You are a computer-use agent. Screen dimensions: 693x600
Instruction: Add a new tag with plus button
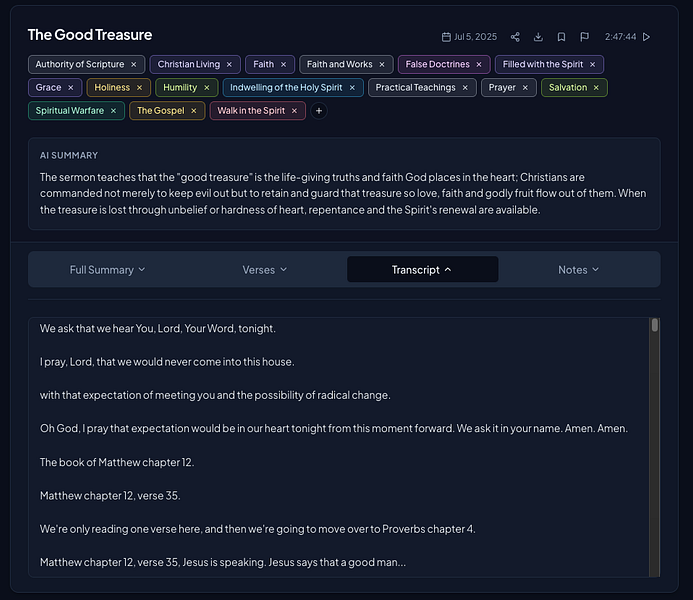(x=319, y=111)
